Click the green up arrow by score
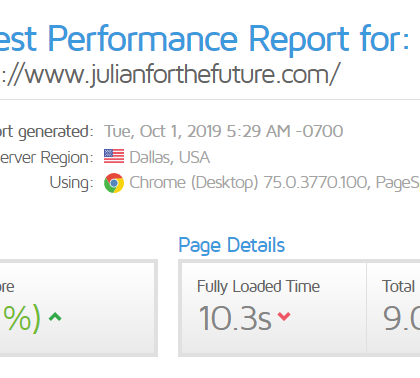 pyautogui.click(x=55, y=316)
